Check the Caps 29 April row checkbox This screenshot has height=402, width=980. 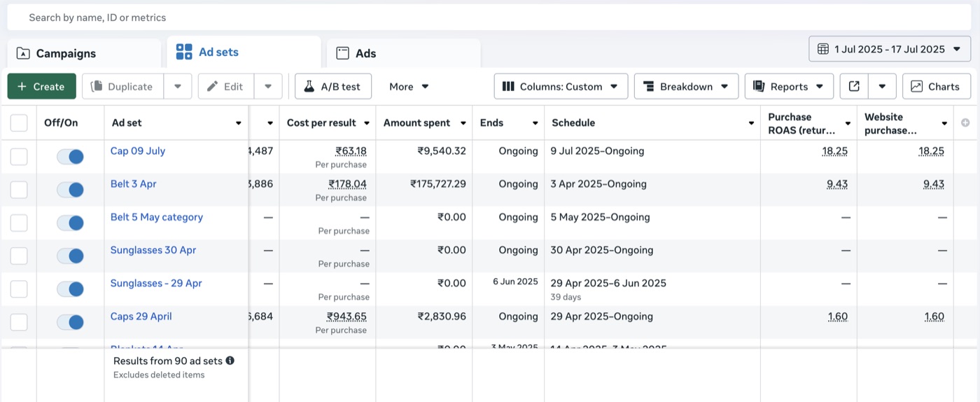coord(19,322)
